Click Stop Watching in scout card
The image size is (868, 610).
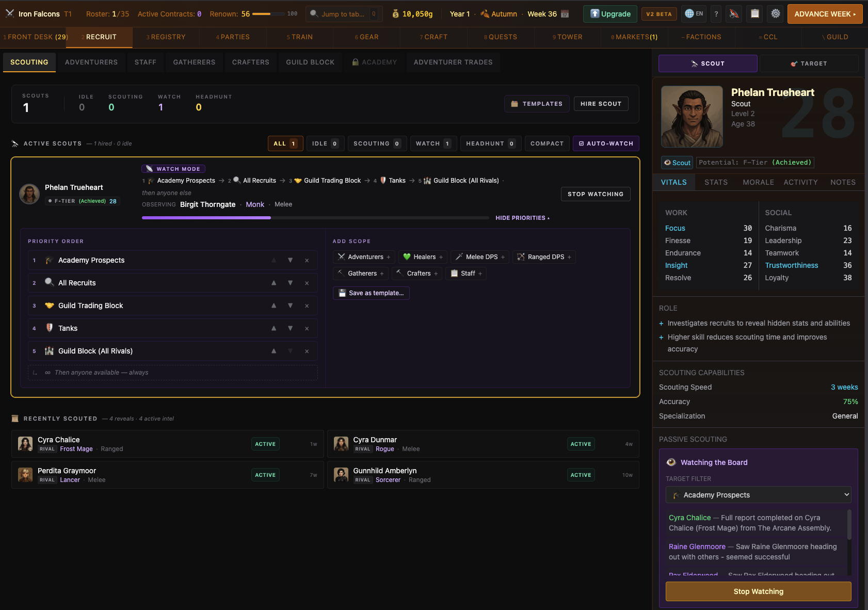pos(596,194)
